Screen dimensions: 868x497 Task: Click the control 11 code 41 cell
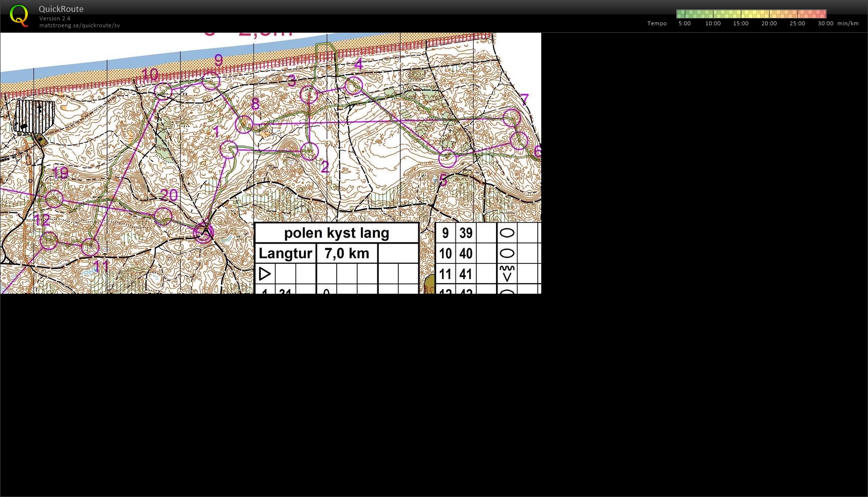pos(466,274)
